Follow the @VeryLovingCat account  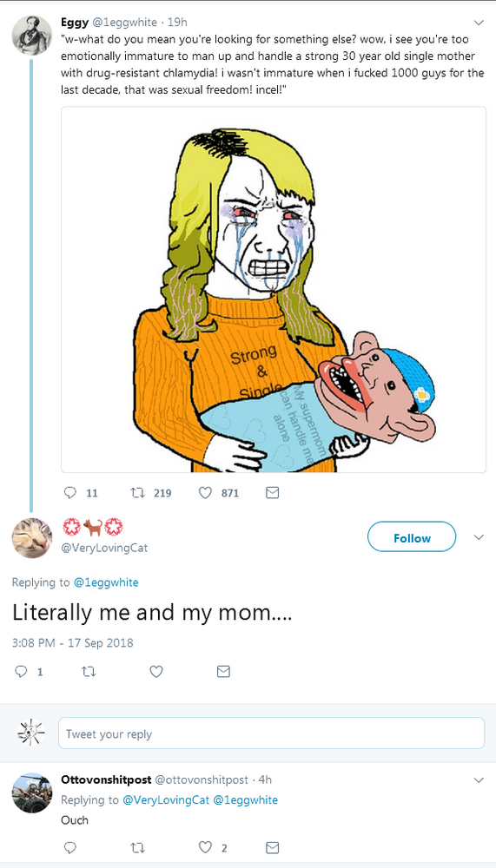click(412, 537)
